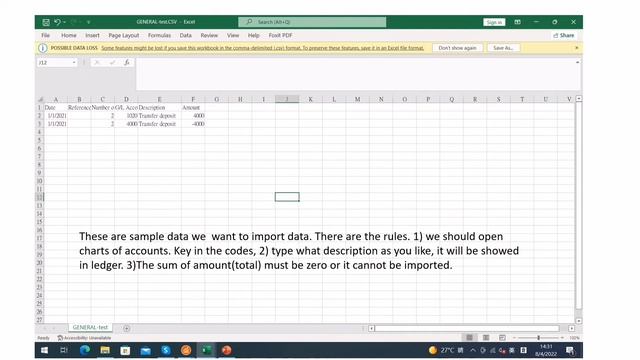
Task: Select column J header
Action: [287, 99]
